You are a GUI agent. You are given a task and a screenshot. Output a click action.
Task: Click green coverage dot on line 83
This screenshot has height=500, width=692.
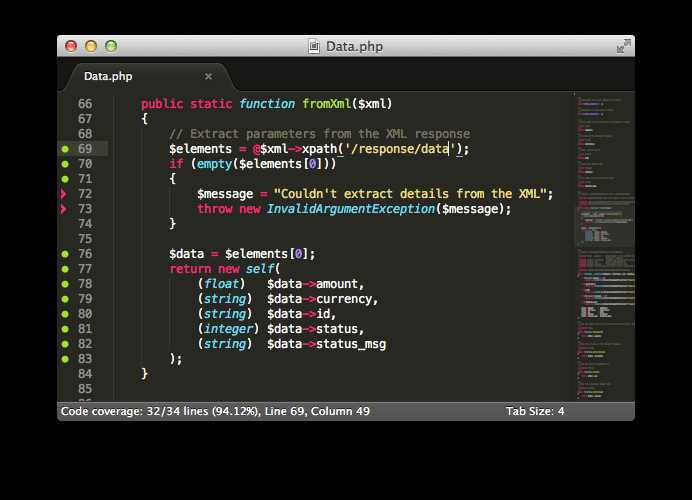coord(65,359)
